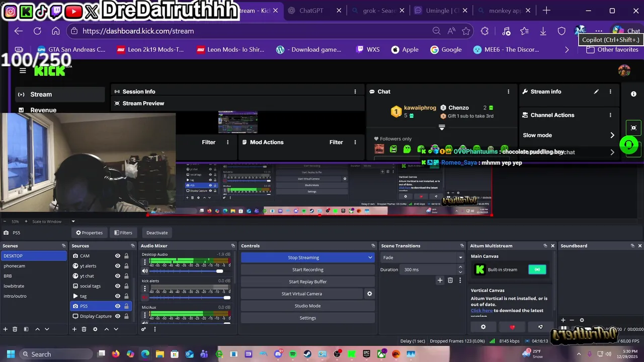Toggle visibility of tag source
This screenshot has width=644, height=362.
118,296
